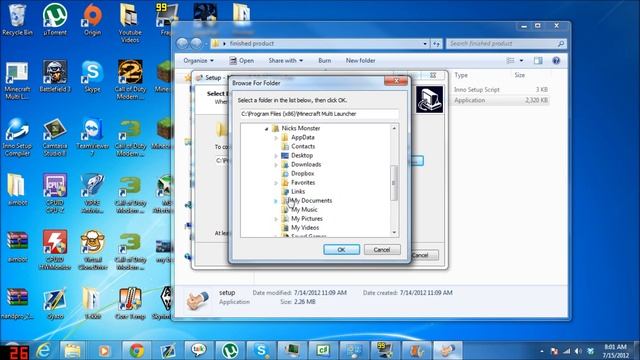
Task: Click Burn in the Explorer toolbar
Action: point(324,60)
